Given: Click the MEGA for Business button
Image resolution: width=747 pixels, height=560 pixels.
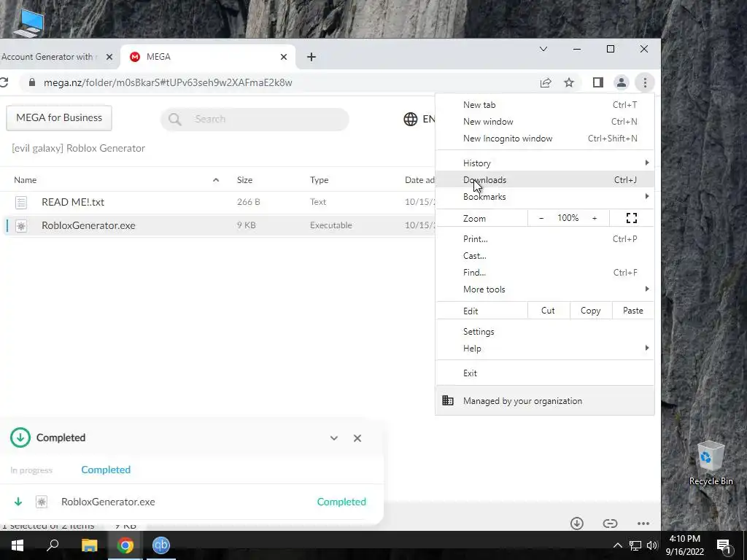Looking at the screenshot, I should [x=59, y=117].
